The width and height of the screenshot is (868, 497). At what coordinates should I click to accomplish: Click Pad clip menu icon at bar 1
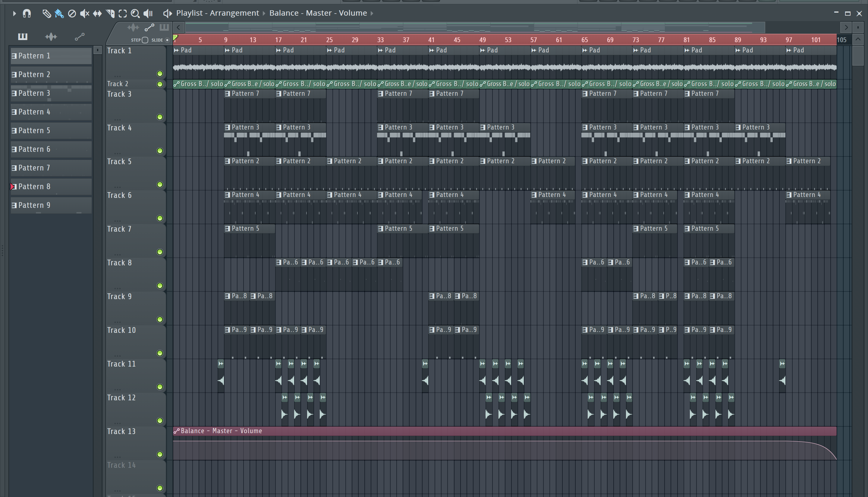[177, 50]
